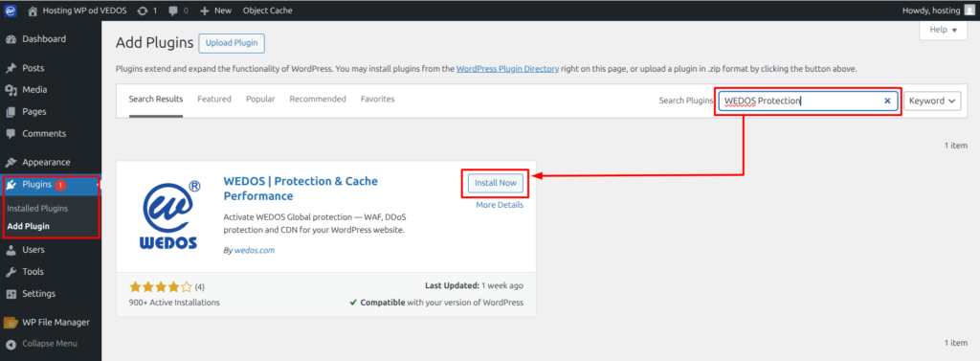
Task: Click the Tools wrench icon
Action: click(x=11, y=272)
